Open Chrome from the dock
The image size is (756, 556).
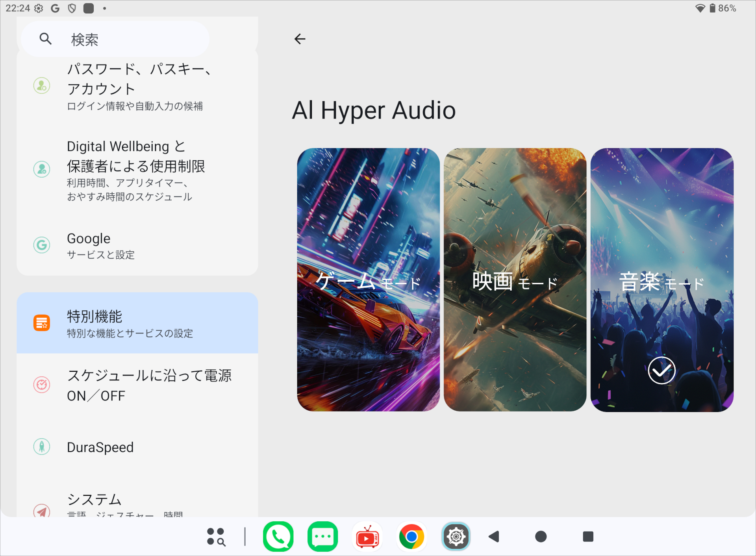pos(411,536)
